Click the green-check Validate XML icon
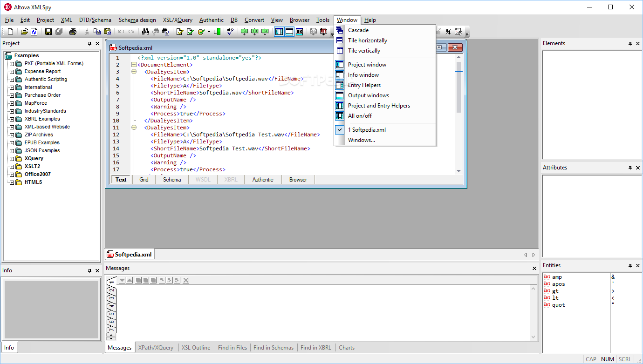This screenshot has width=643, height=364. [190, 32]
